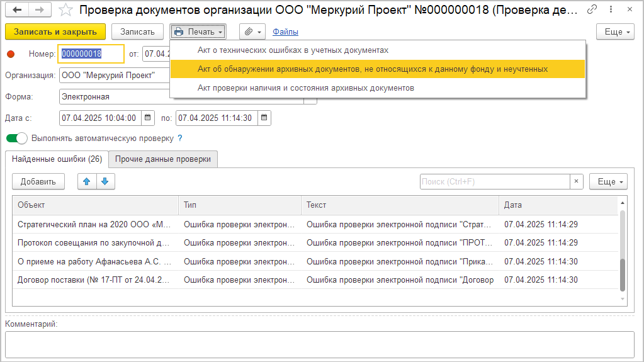Image resolution: width=644 pixels, height=362 pixels.
Task: Switch to 'Прочие данные проверки' tab
Action: (x=163, y=159)
